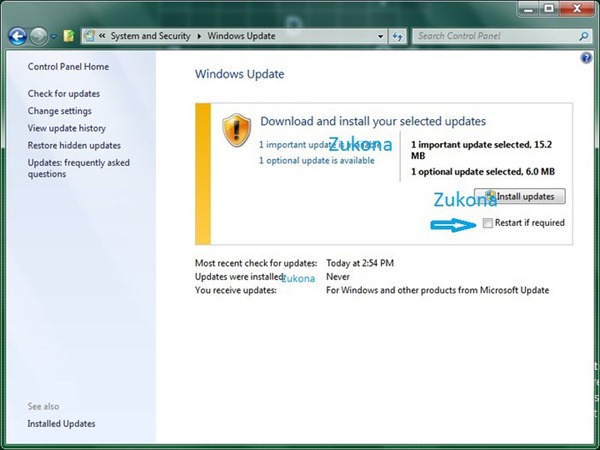Click the Forward navigation arrow button
This screenshot has height=450, width=600.
(x=39, y=36)
